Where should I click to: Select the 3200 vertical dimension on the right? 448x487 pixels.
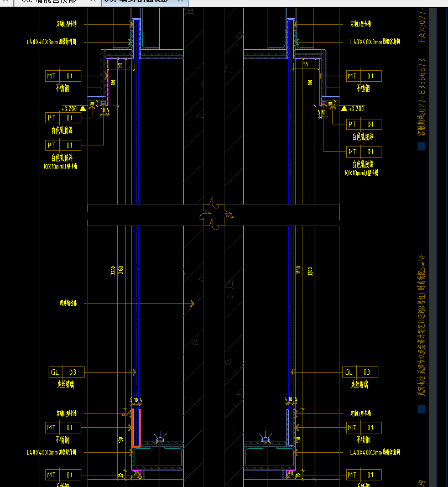click(310, 271)
